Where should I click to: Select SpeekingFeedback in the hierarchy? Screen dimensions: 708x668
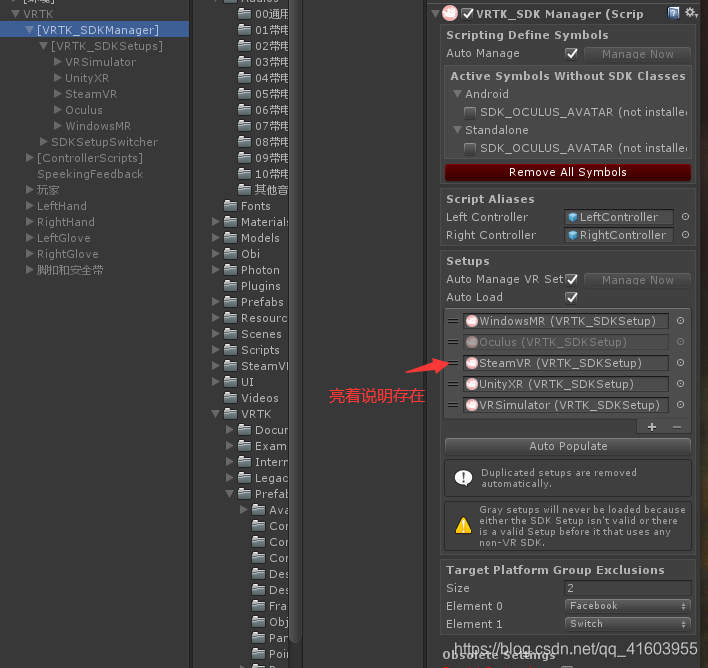(90, 174)
